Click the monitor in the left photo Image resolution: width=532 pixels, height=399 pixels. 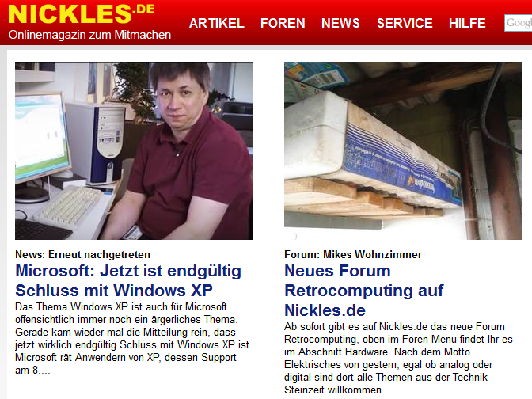(x=43, y=142)
